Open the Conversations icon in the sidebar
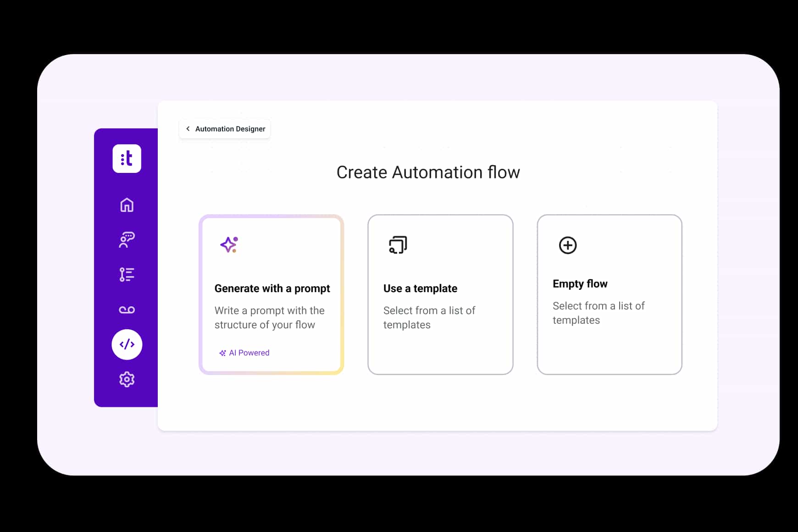The width and height of the screenshot is (798, 532). pyautogui.click(x=127, y=239)
